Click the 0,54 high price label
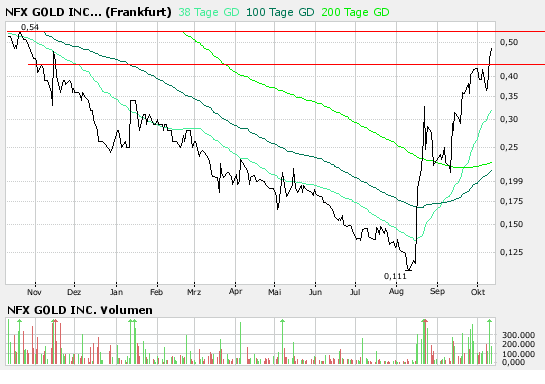 pyautogui.click(x=30, y=27)
